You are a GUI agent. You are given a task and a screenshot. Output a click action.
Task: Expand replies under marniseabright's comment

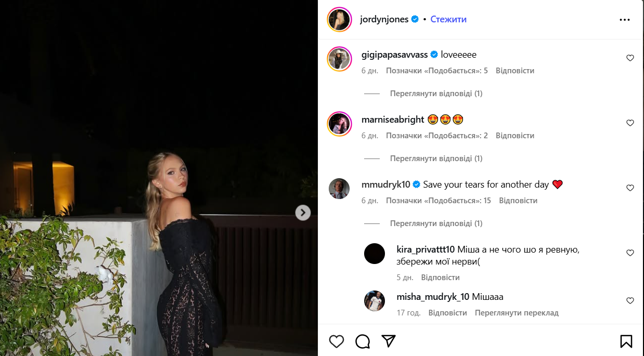click(436, 159)
